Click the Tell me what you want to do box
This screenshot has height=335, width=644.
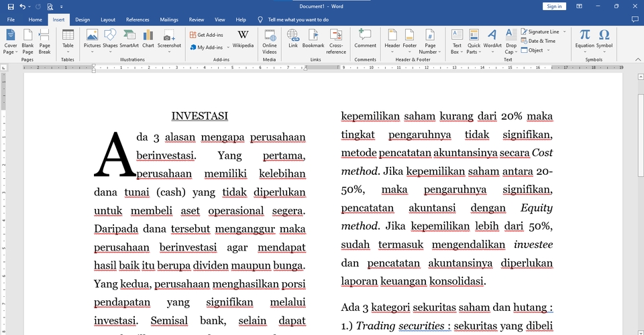coord(294,19)
